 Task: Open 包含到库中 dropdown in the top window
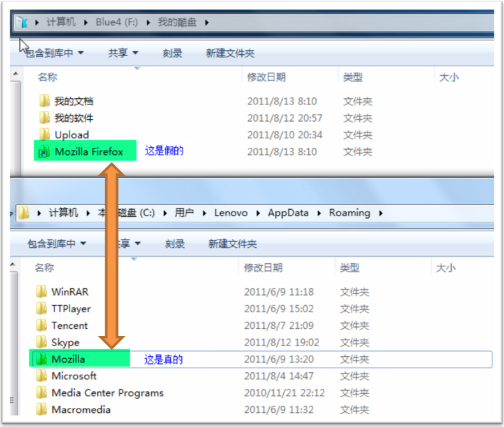(x=54, y=54)
